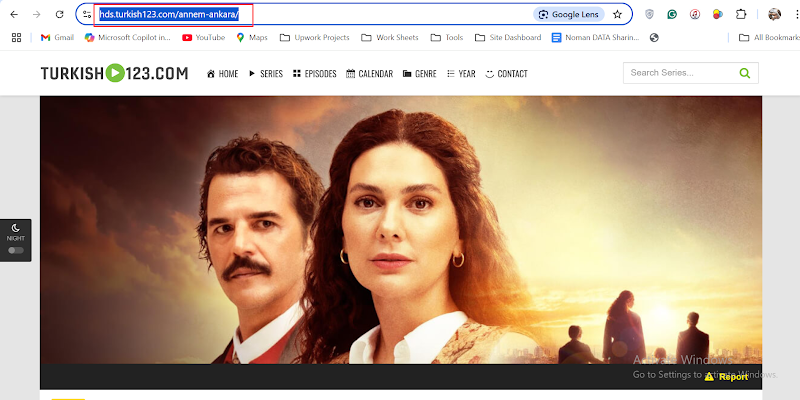Open the YouTube bookmark
800x400 pixels.
point(204,37)
